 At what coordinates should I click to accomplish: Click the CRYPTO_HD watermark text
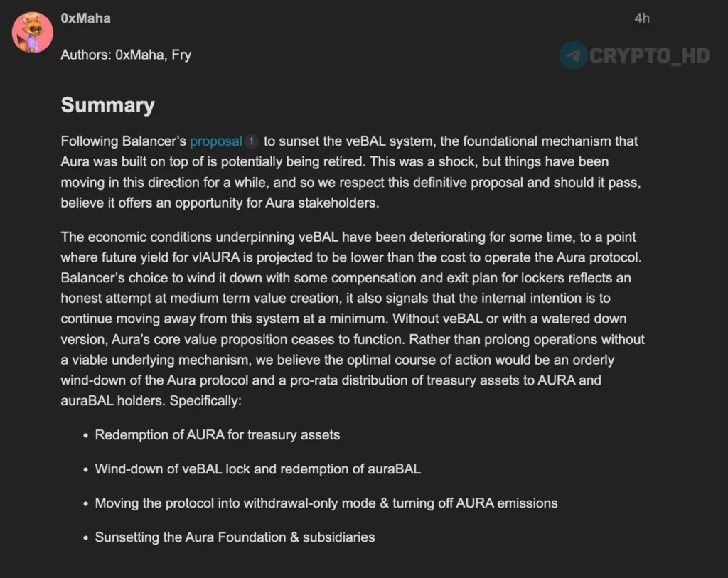tap(650, 55)
